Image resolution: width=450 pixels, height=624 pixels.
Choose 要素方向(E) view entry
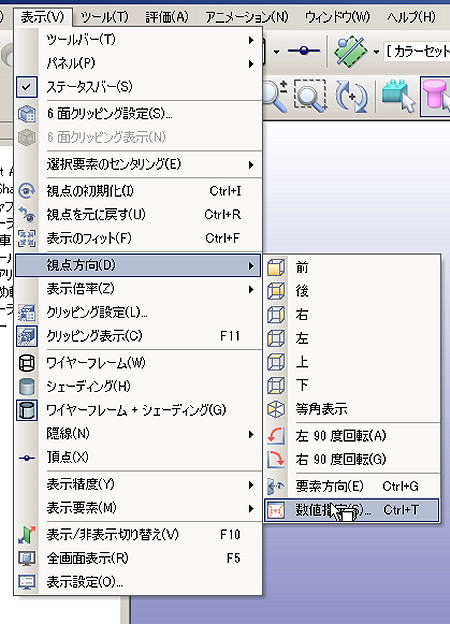tap(352, 486)
